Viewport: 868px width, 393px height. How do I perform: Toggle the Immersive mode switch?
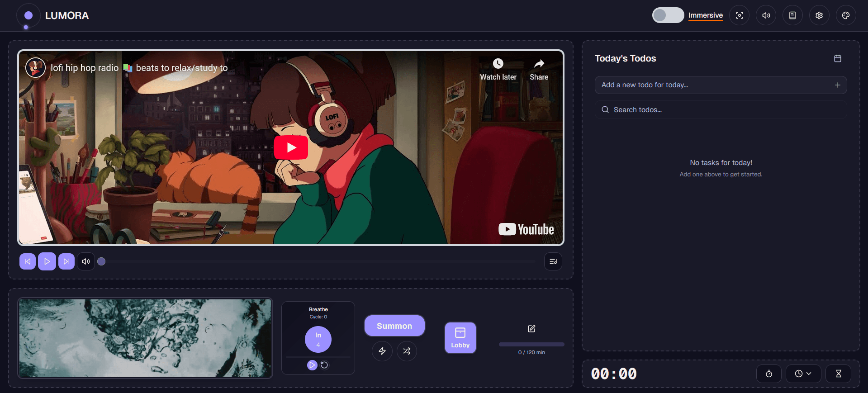click(668, 15)
